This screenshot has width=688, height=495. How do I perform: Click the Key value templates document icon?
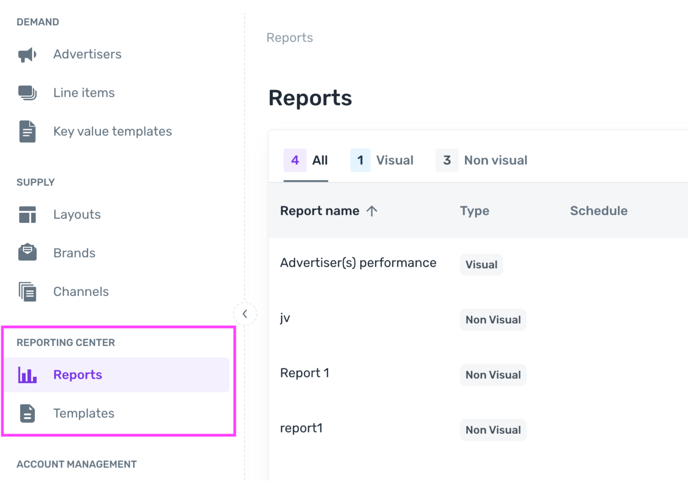point(27,131)
